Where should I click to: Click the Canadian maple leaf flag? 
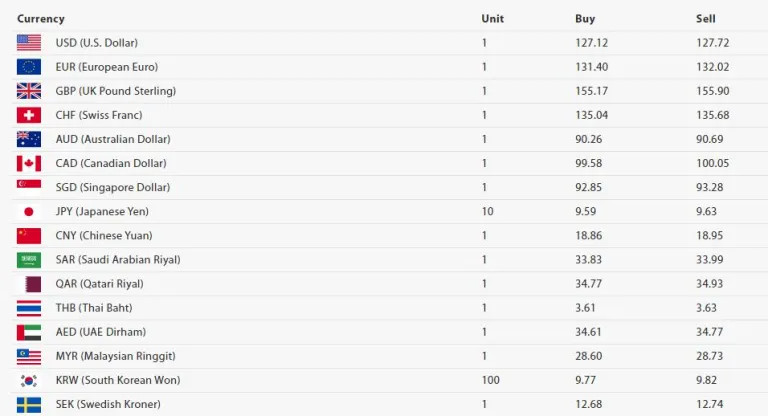[x=29, y=163]
